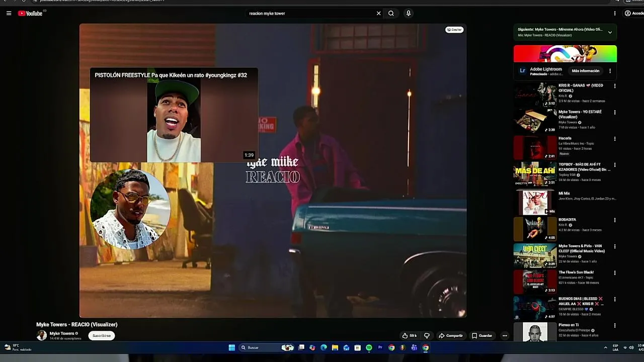Show hidden system tray icons chevron
This screenshot has height=362, width=644.
point(605,347)
